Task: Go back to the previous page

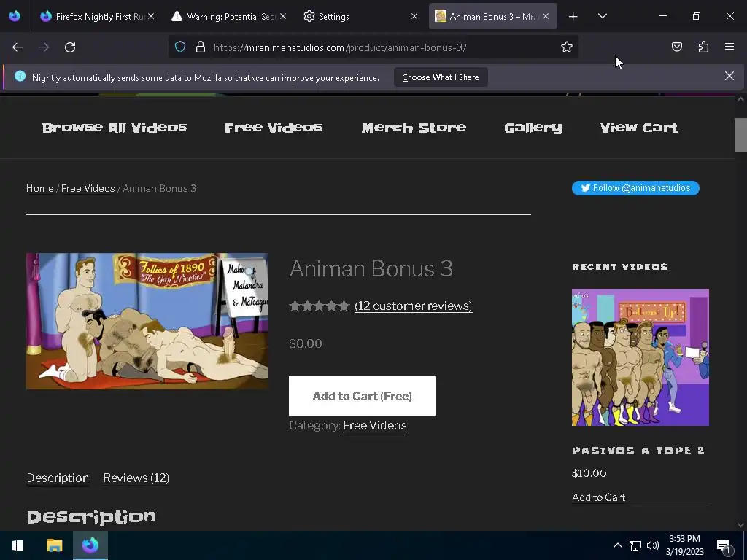Action: [18, 47]
